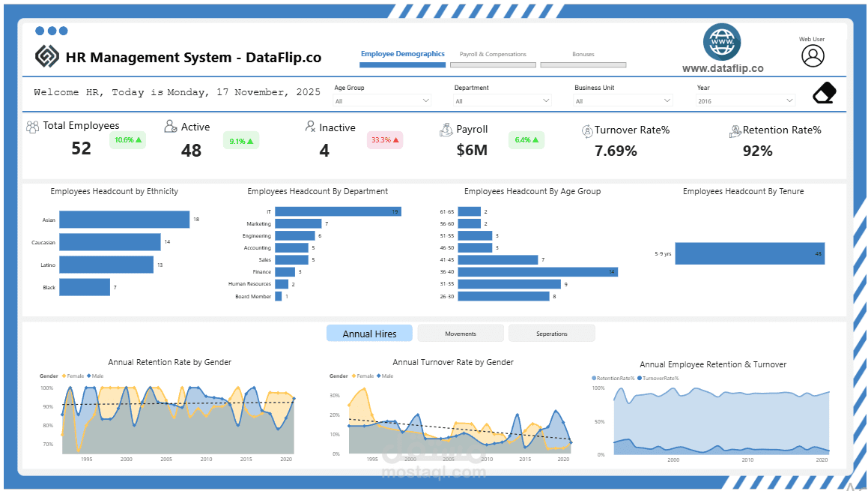Viewport: 868px width, 491px height.
Task: Click the 7.69% turnover rate value
Action: point(616,151)
